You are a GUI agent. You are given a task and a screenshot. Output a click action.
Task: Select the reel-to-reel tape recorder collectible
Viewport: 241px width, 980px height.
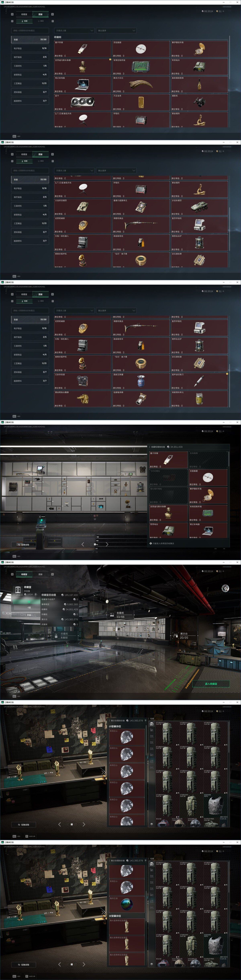click(x=83, y=381)
